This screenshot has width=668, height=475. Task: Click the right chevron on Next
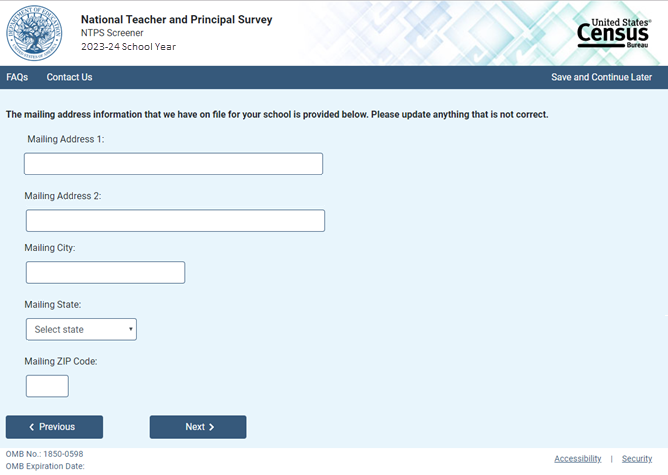tap(211, 427)
